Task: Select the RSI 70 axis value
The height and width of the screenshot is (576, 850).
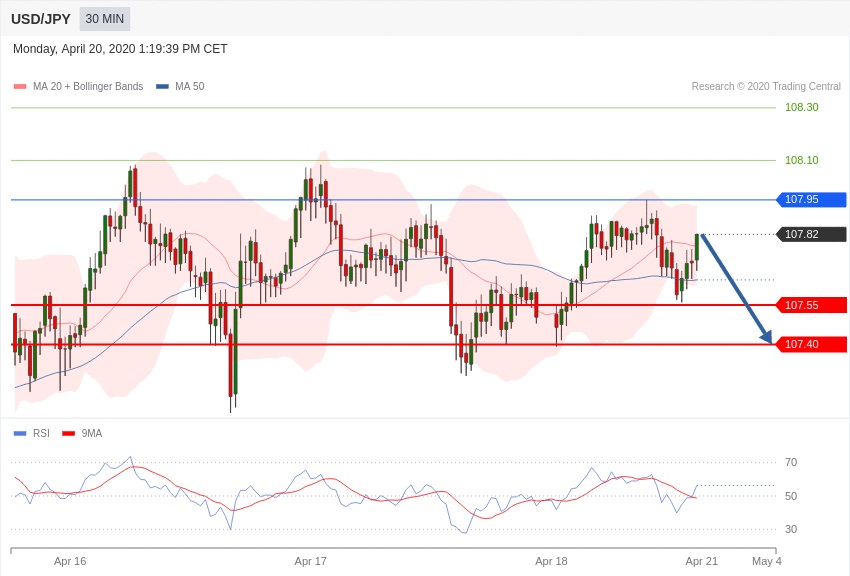Action: [x=791, y=462]
